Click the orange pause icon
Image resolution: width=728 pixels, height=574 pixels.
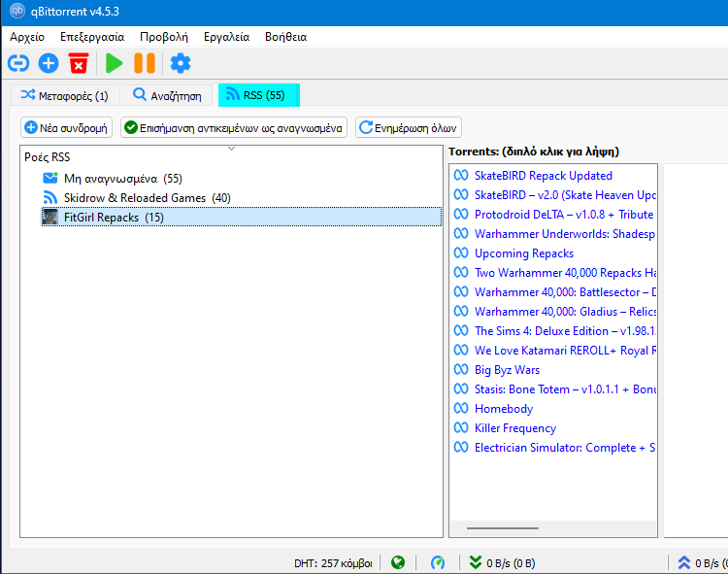pos(145,63)
